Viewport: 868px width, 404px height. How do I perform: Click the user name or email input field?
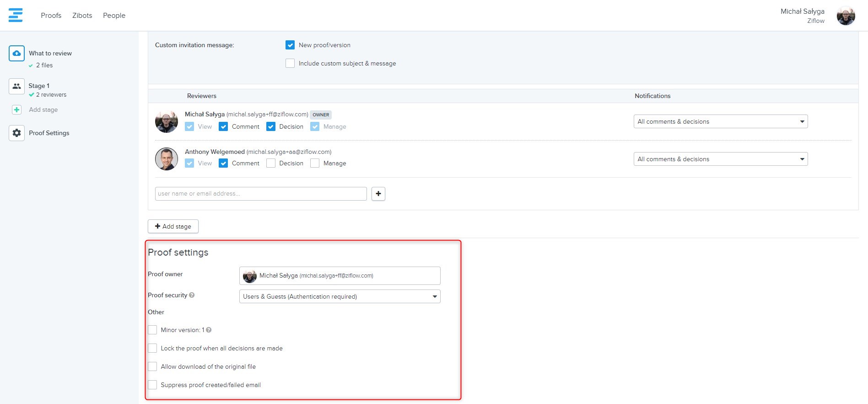click(x=261, y=194)
